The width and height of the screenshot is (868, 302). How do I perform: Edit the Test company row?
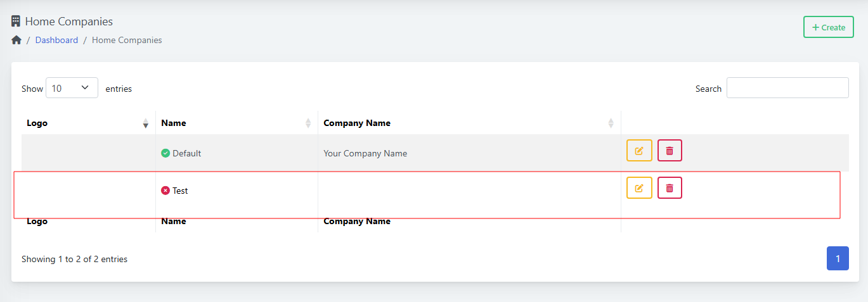coord(639,188)
